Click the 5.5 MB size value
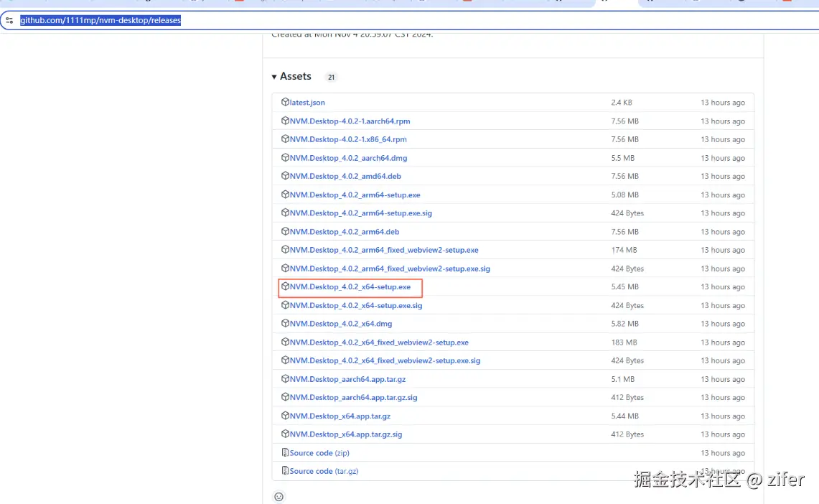 (622, 158)
